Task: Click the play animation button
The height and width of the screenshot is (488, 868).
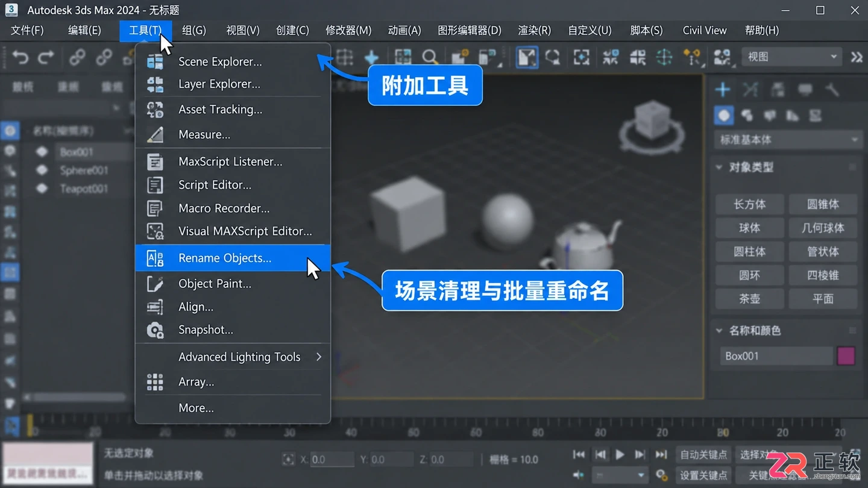Action: (x=620, y=454)
